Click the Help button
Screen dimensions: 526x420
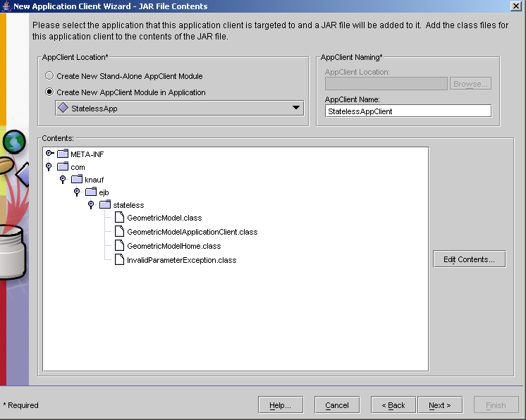[281, 405]
